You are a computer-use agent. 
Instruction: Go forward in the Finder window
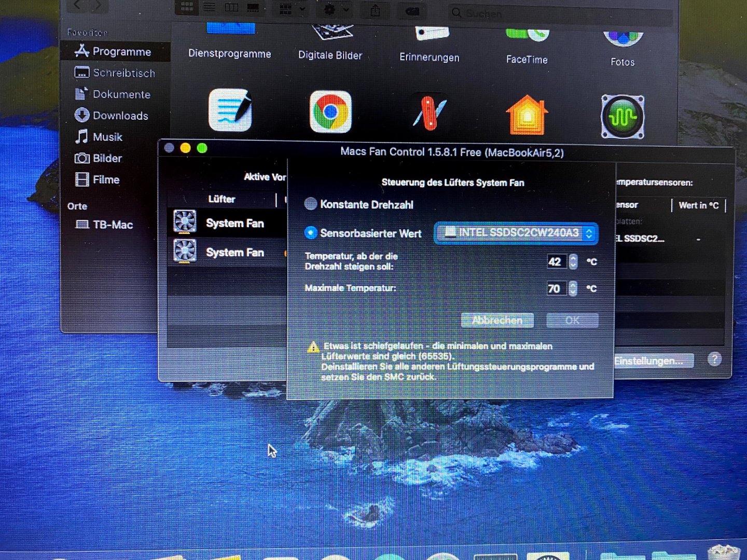point(97,5)
